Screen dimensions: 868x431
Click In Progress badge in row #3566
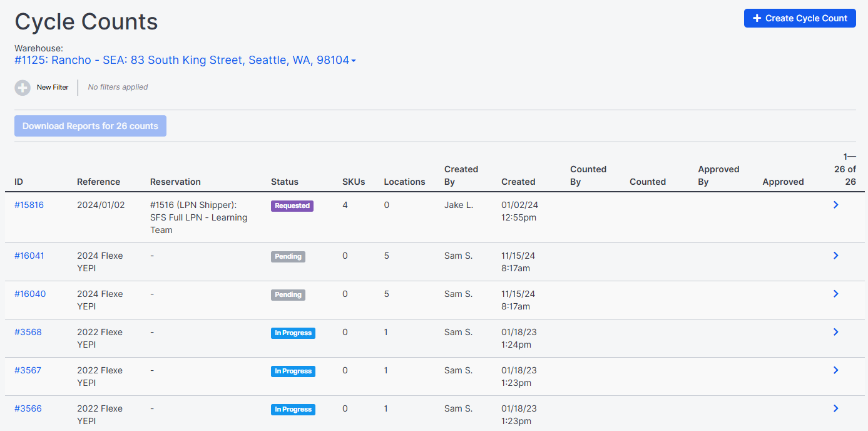(293, 409)
